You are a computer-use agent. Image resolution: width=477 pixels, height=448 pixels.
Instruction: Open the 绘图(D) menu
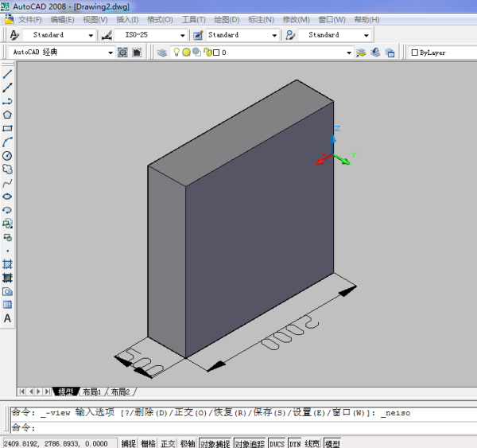click(227, 20)
